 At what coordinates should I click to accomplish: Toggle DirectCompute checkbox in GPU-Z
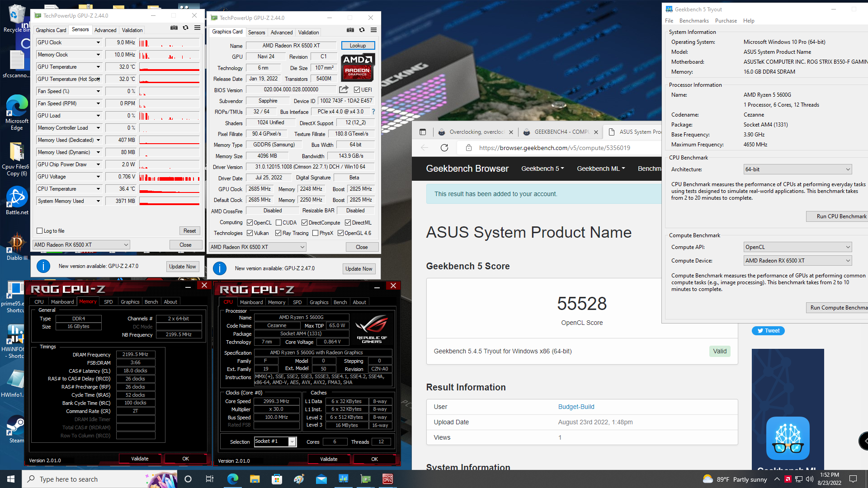304,223
